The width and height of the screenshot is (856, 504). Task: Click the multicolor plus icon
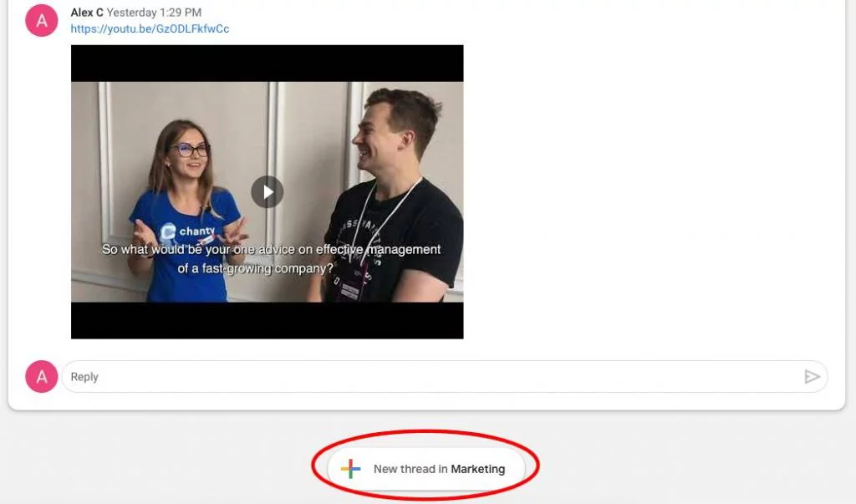click(x=350, y=469)
